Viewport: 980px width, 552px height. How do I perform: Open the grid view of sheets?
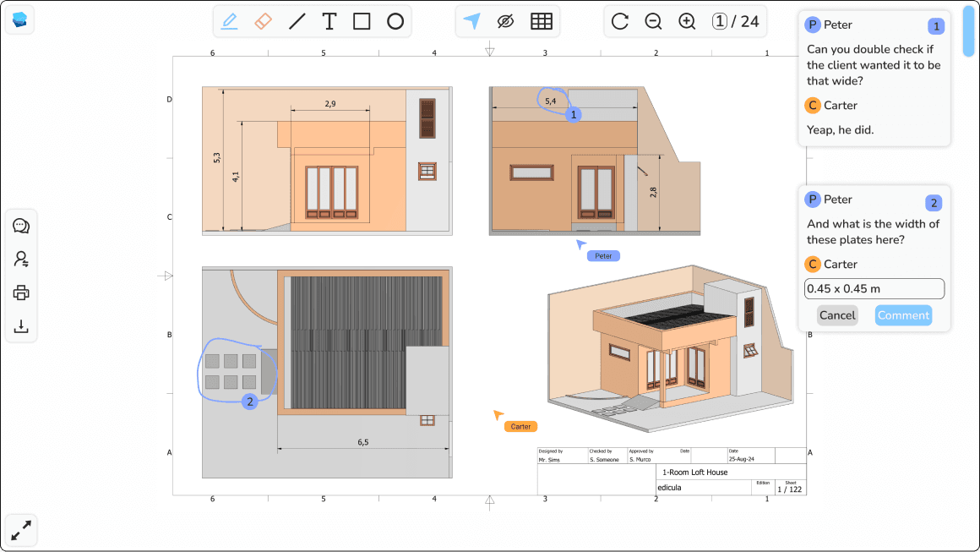click(x=542, y=21)
